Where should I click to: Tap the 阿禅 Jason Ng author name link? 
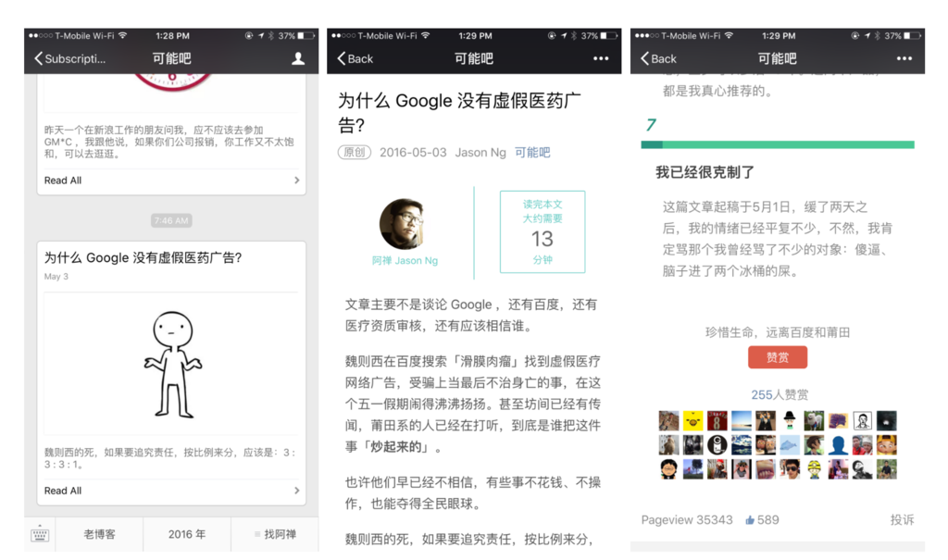[405, 261]
